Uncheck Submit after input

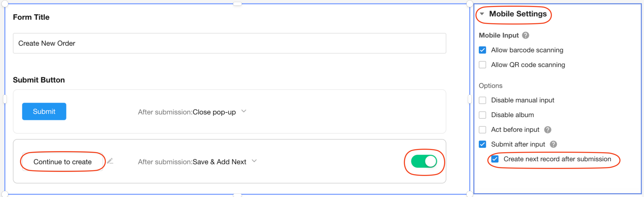click(482, 144)
